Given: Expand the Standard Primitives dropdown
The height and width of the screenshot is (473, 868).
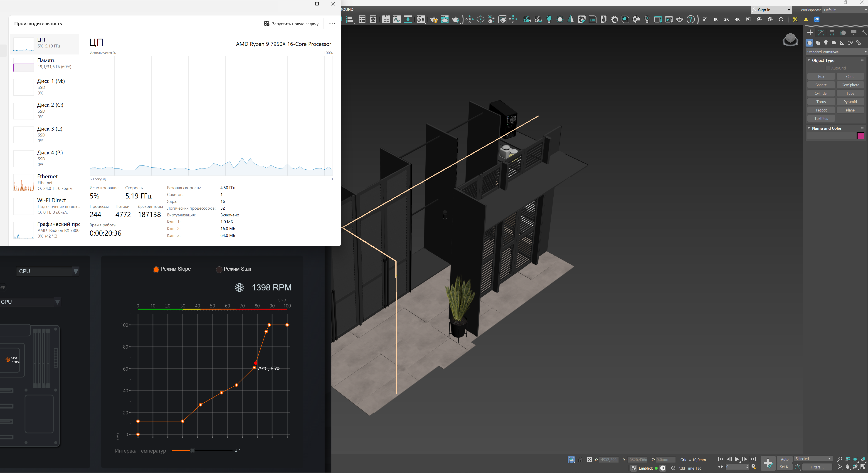Looking at the screenshot, I should tap(836, 52).
